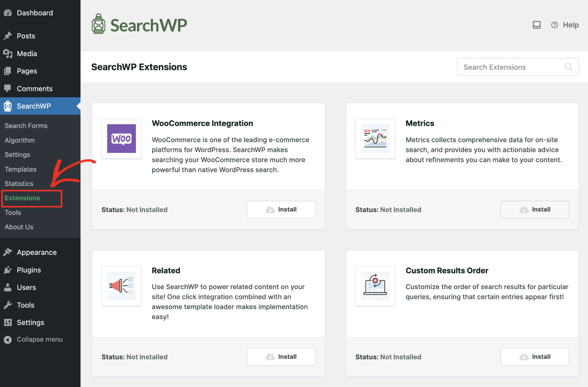
Task: Click the Pages icon in sidebar
Action: click(8, 71)
